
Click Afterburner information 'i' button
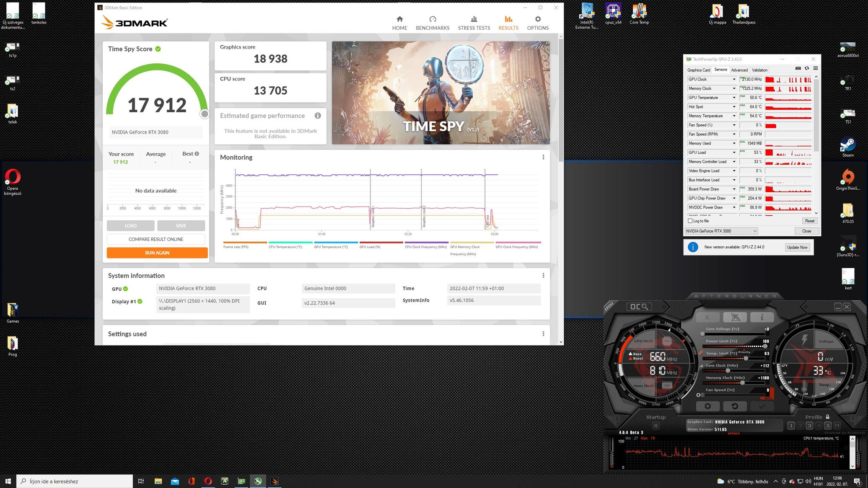pos(762,317)
